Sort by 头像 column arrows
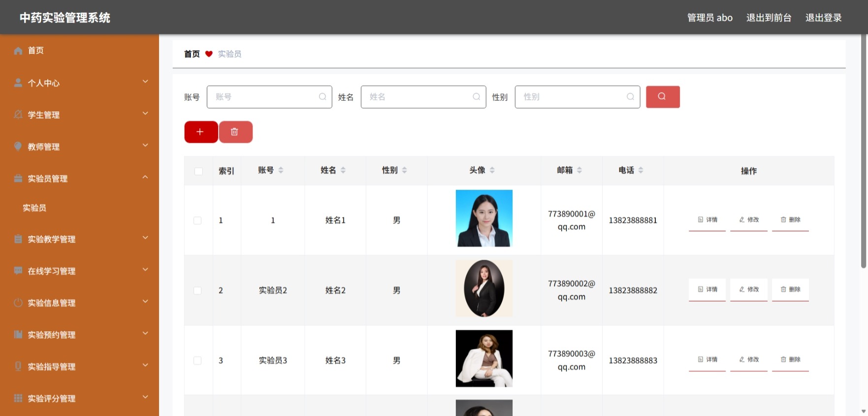Image resolution: width=868 pixels, height=416 pixels. pyautogui.click(x=492, y=170)
